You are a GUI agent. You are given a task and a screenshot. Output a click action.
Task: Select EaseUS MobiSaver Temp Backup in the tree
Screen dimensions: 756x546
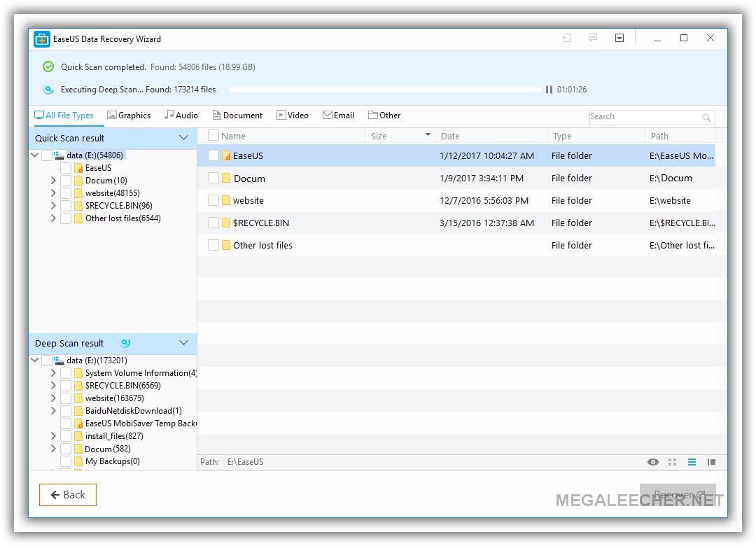(x=141, y=423)
